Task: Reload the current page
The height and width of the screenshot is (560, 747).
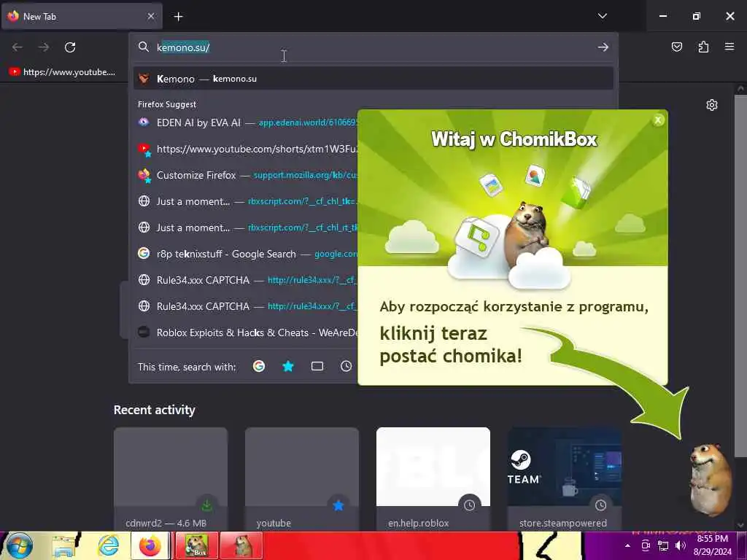Action: [x=70, y=47]
